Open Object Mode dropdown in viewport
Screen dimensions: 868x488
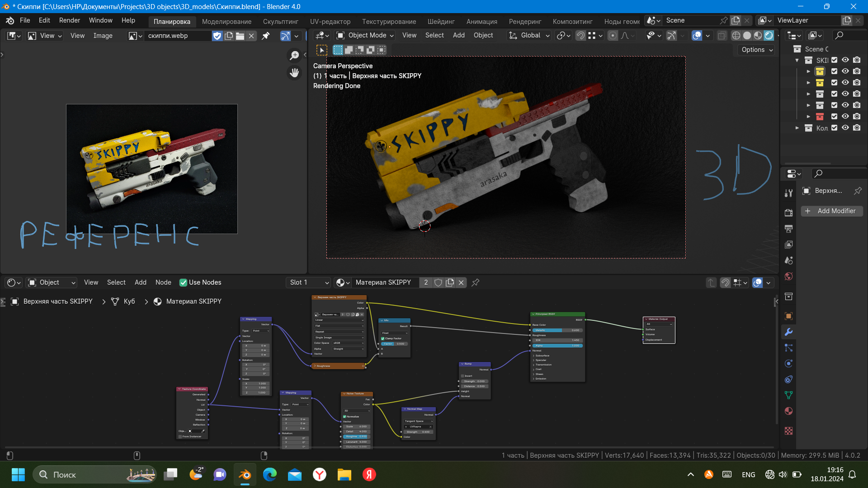tap(365, 35)
